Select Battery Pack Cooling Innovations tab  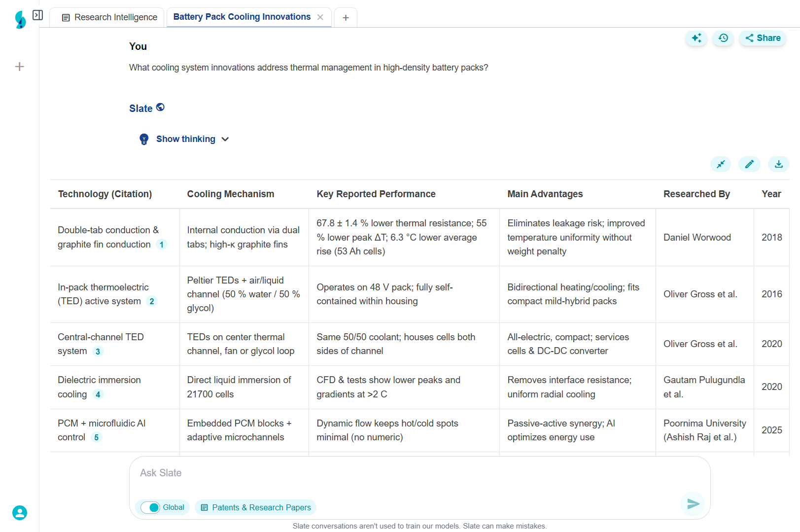(242, 17)
